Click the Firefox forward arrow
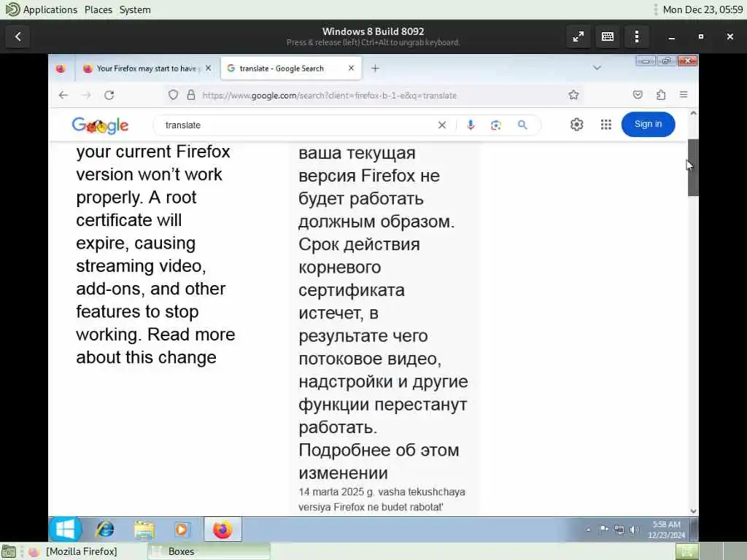The width and height of the screenshot is (747, 560). (x=86, y=96)
